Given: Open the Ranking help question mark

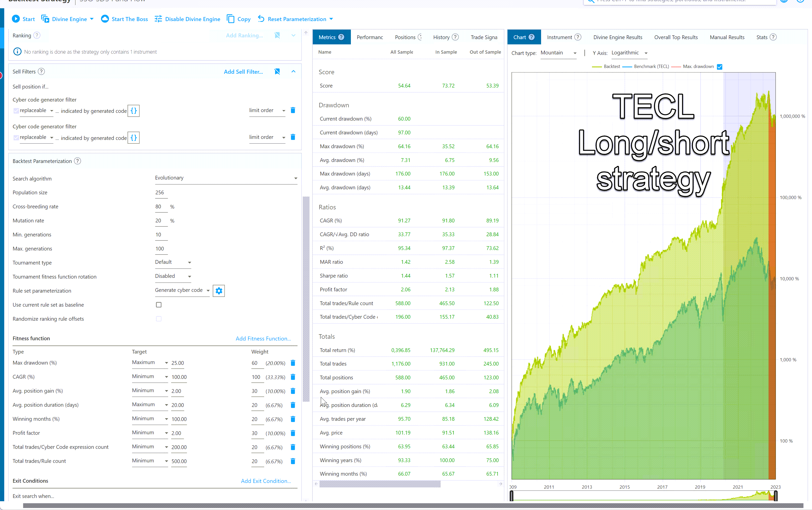Looking at the screenshot, I should coord(37,35).
